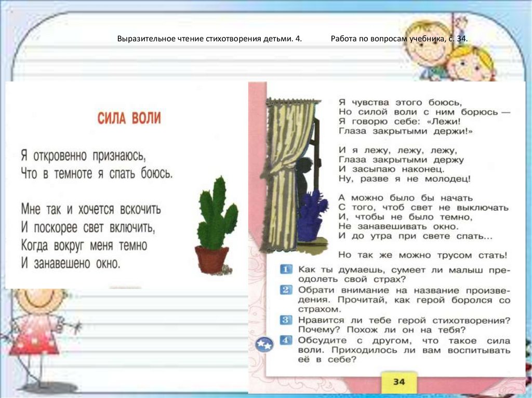Click the blue number 2 question marker

tap(286, 290)
